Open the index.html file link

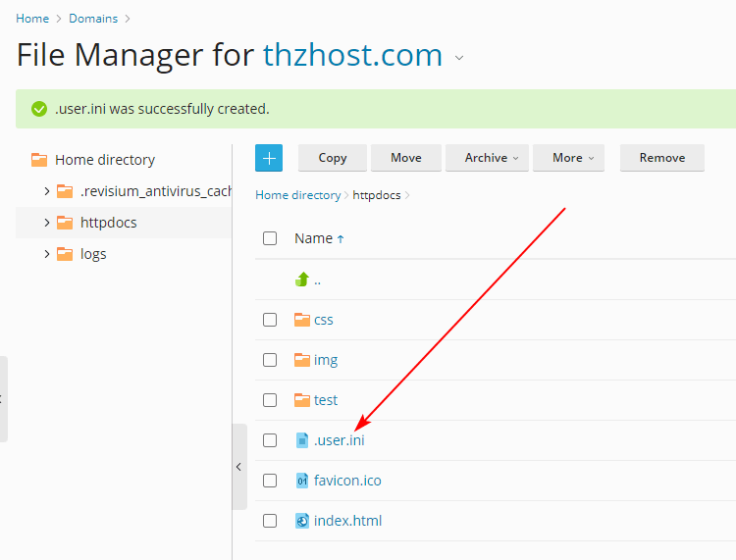tap(347, 521)
